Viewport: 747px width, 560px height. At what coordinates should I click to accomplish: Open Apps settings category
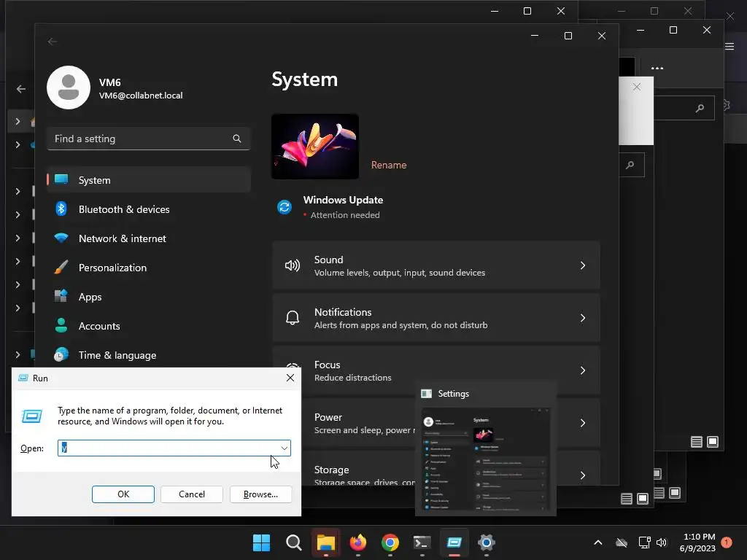click(x=149, y=297)
